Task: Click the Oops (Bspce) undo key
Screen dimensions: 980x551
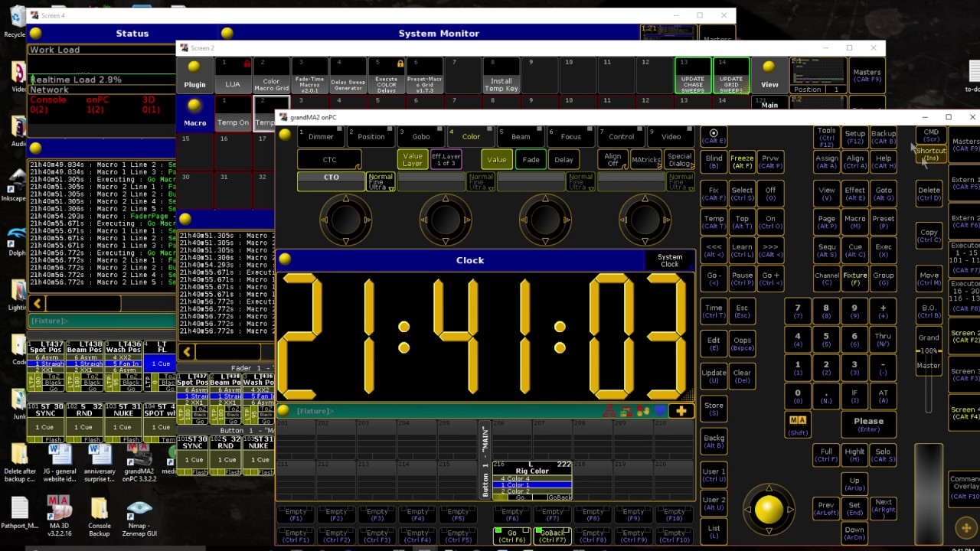Action: click(742, 344)
